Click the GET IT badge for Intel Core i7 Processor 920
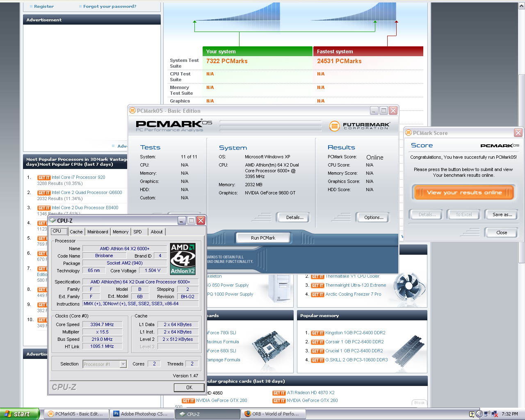This screenshot has height=420, width=525. pos(44,178)
